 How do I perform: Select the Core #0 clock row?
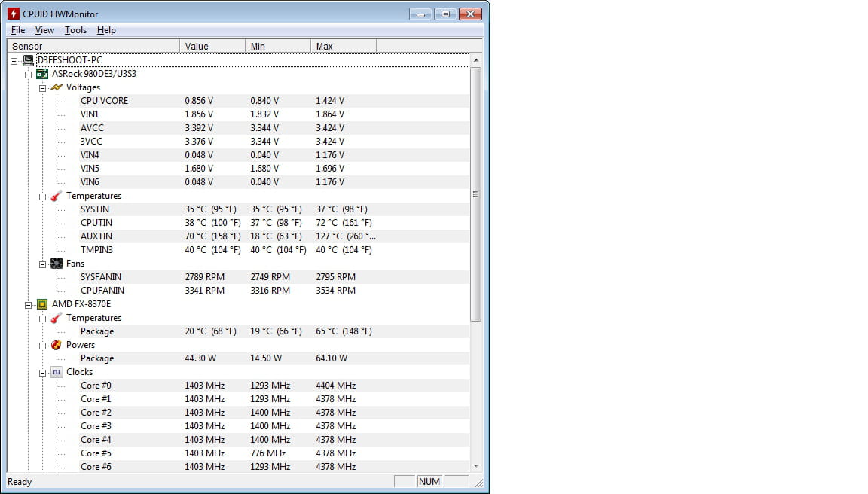tap(274, 386)
